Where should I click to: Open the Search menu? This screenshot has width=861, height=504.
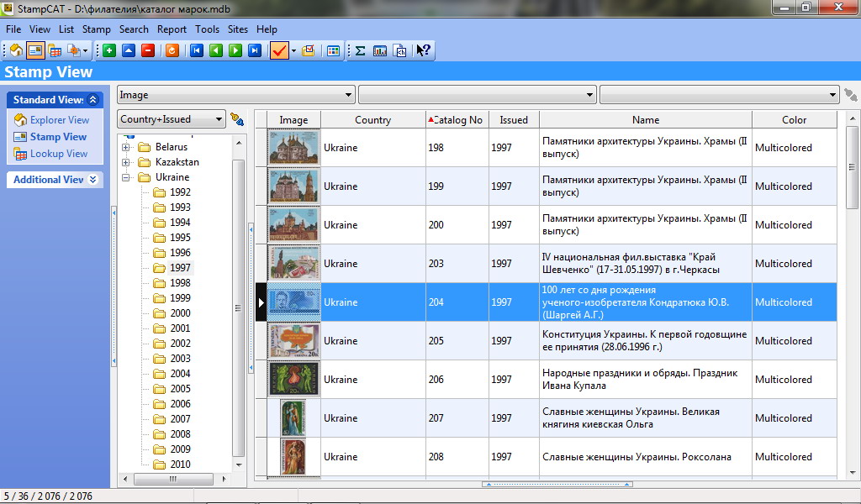coord(134,29)
